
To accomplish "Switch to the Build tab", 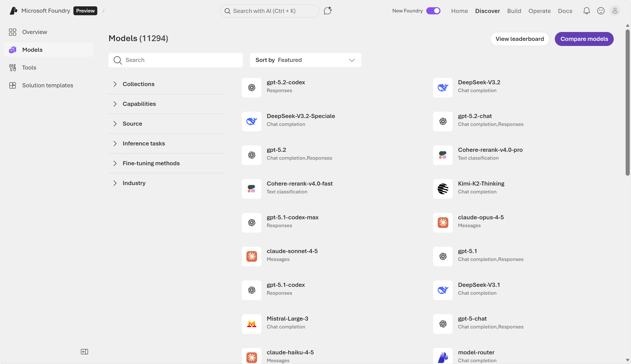I will (x=514, y=11).
